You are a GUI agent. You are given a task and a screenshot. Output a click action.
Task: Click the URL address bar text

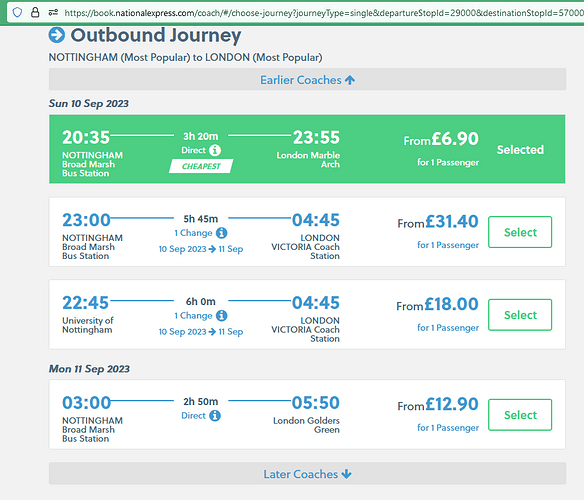tap(323, 13)
